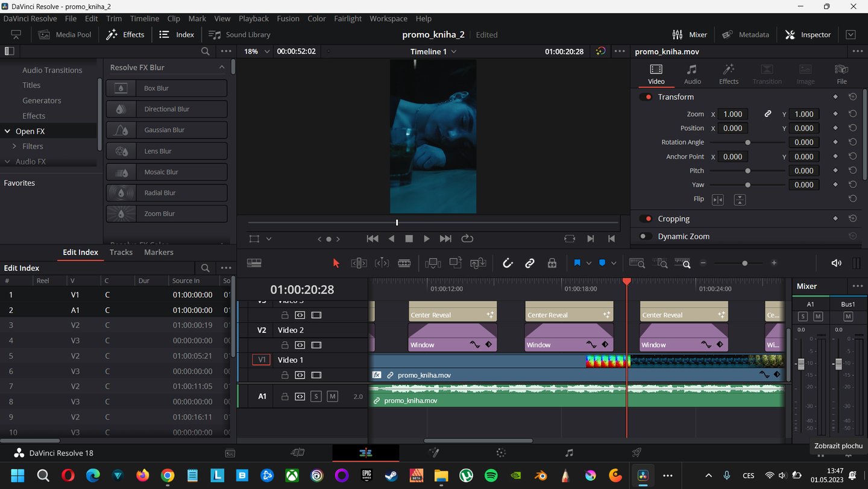The width and height of the screenshot is (868, 489).
Task: Select the Gaussian Blur effect
Action: pos(166,130)
